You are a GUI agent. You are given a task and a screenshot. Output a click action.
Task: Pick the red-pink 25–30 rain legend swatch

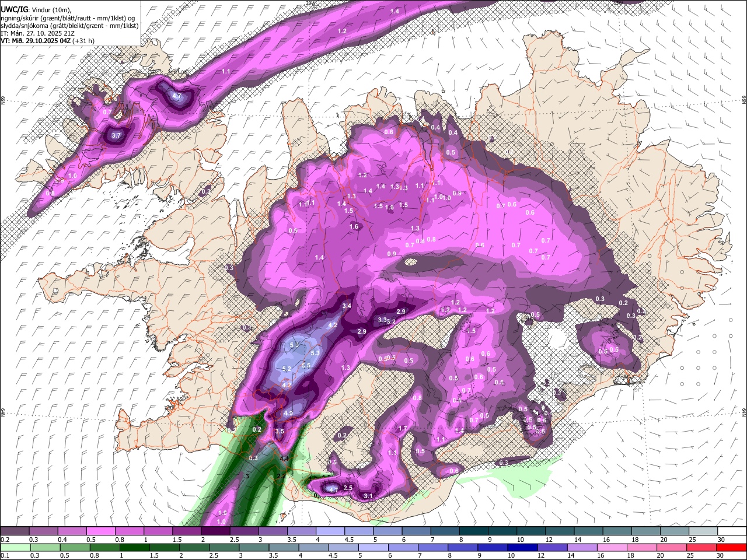pos(701,547)
